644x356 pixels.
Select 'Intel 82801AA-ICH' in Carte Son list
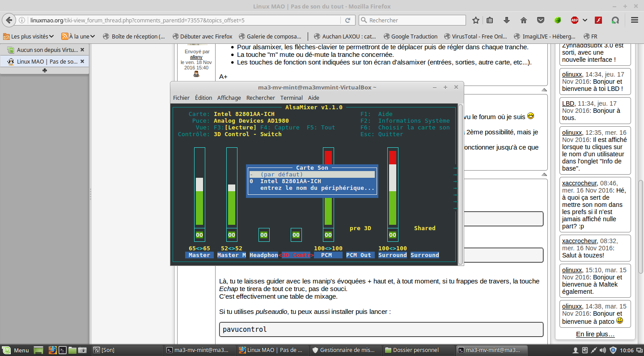pyautogui.click(x=290, y=181)
